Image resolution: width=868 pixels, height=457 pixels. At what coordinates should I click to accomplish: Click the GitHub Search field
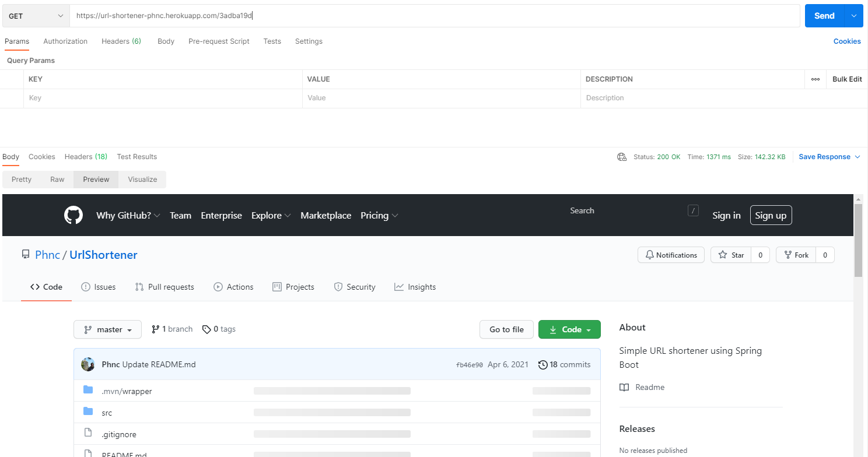tap(633, 211)
